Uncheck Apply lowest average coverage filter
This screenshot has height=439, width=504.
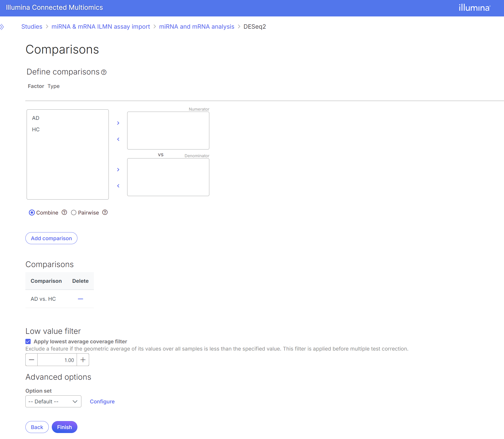(x=28, y=341)
